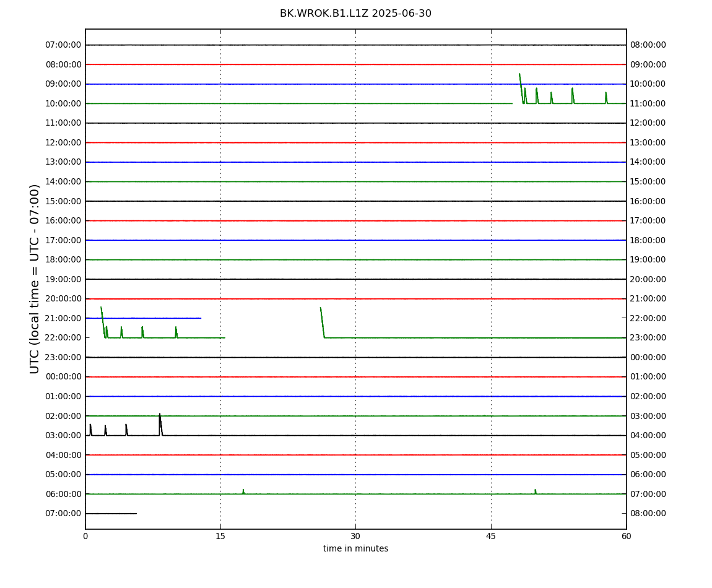The width and height of the screenshot is (712, 588).
Task: Click right-axis label 23:00:00 ending the green trace
Action: pos(648,338)
